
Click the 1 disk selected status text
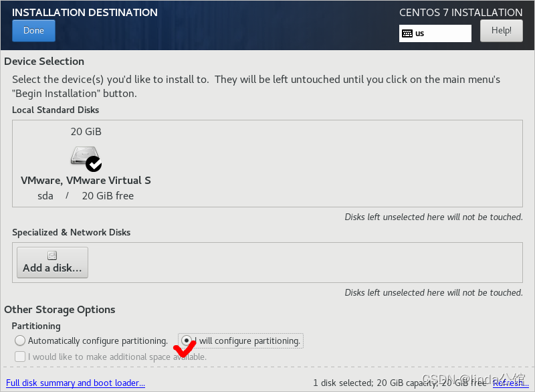click(399, 383)
